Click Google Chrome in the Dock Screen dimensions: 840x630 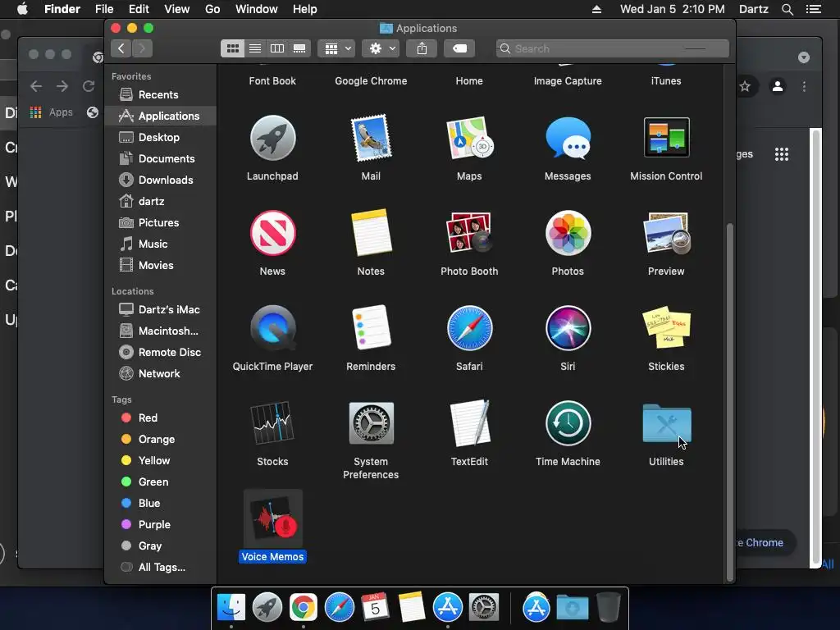pyautogui.click(x=304, y=608)
